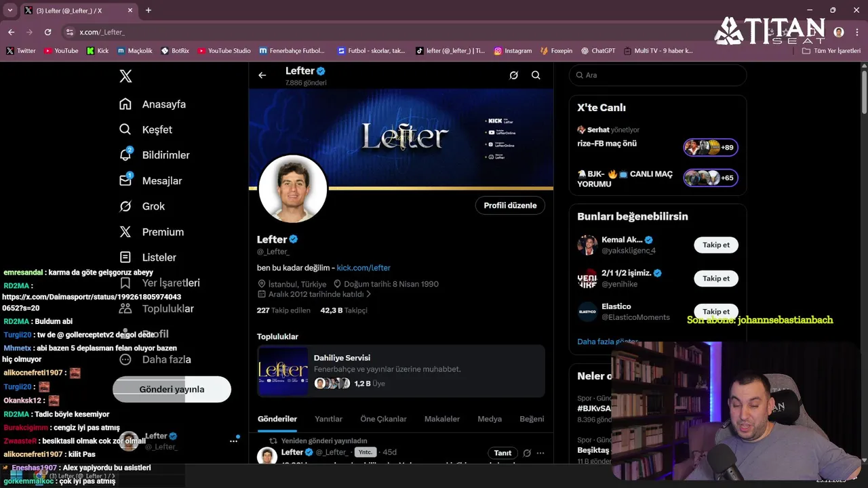Open kick.com/lefter link in bio
The height and width of the screenshot is (488, 868).
pyautogui.click(x=363, y=268)
